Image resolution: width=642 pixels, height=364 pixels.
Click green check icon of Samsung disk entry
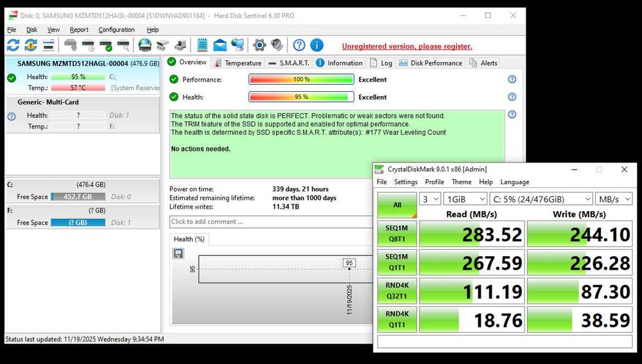[12, 78]
